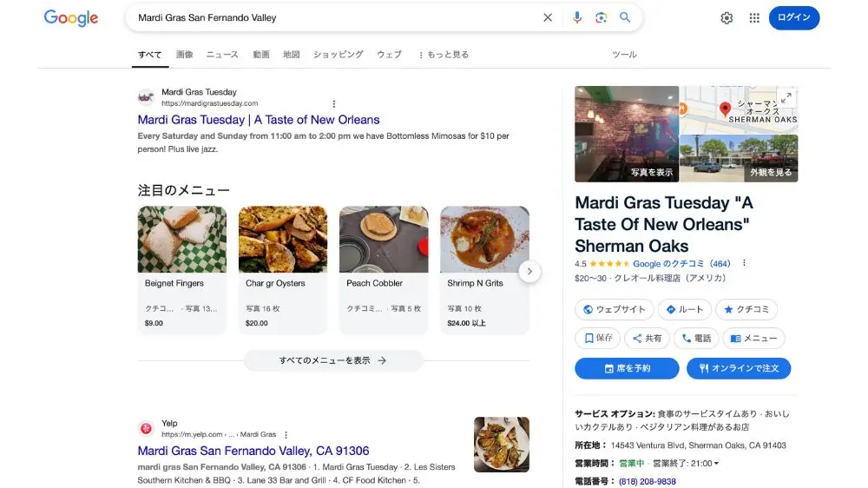Open the 写真を表示 interior photo
868x488 pixels.
(x=627, y=134)
